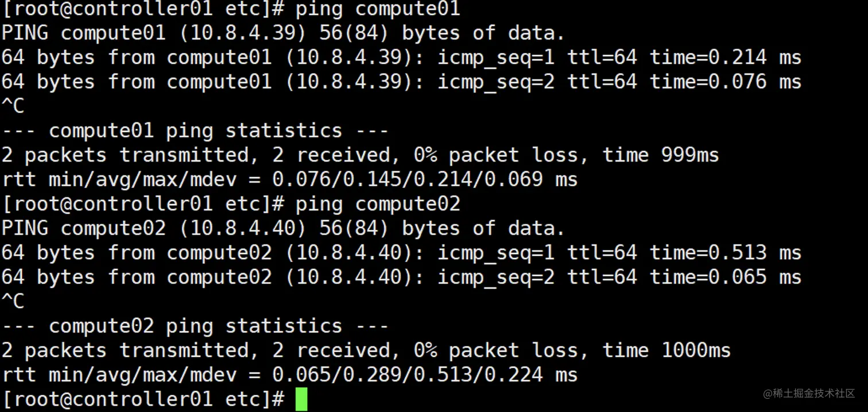Click the "time=0.076 ms" value

coord(725,82)
